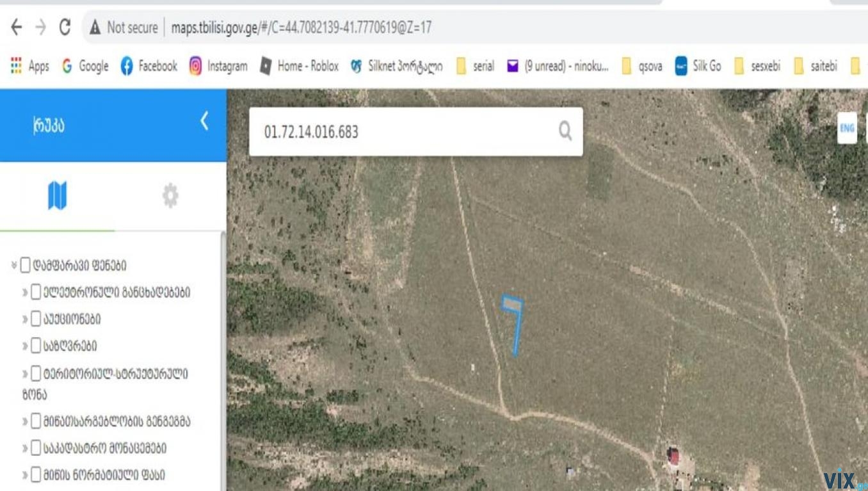The width and height of the screenshot is (868, 491).
Task: Open the Silknet პორტალი bookmark link
Action: click(397, 66)
